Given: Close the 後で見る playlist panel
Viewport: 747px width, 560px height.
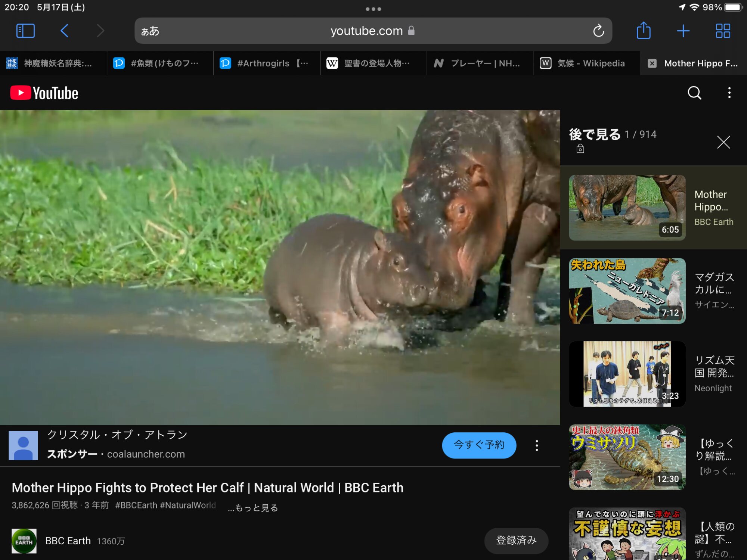Looking at the screenshot, I should [x=723, y=142].
